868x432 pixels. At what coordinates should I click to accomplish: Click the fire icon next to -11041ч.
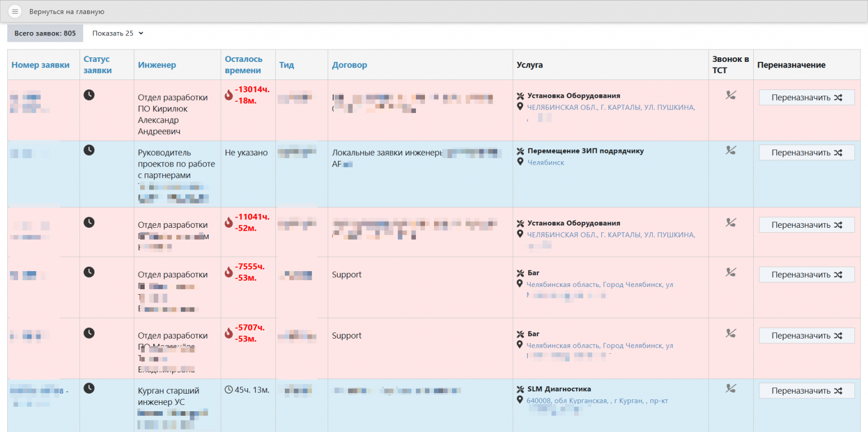(x=229, y=223)
